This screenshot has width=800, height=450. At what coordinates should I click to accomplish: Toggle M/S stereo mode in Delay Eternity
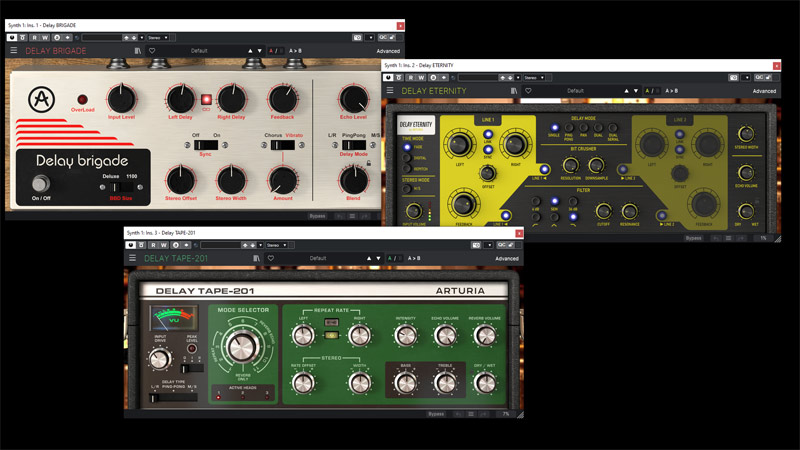coord(407,187)
